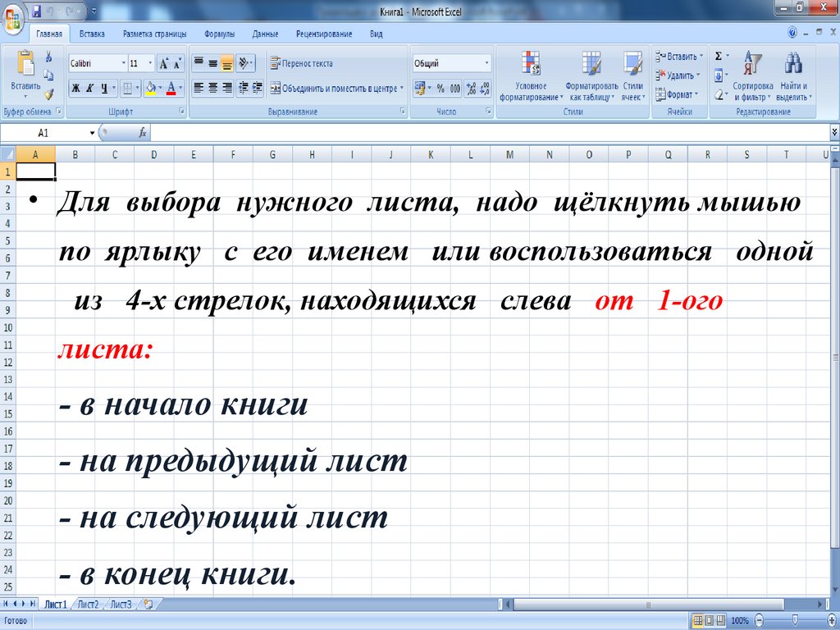840x630 pixels.
Task: Increase decimal places
Action: click(471, 89)
